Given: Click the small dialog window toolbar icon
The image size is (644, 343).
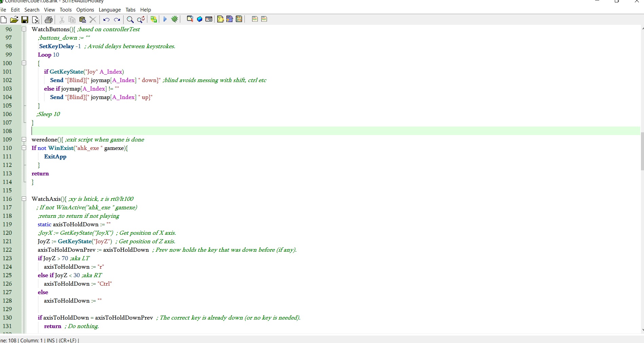Looking at the screenshot, I should point(209,19).
